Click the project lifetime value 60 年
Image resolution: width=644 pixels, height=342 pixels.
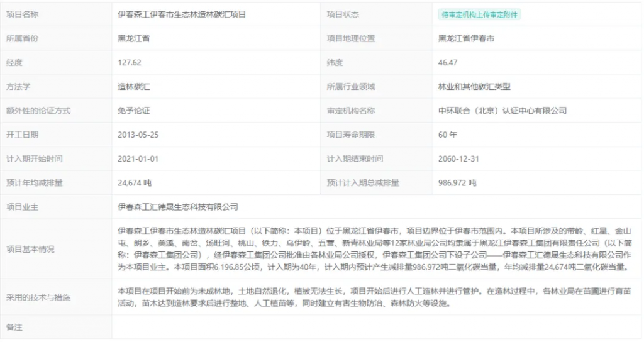tap(448, 135)
